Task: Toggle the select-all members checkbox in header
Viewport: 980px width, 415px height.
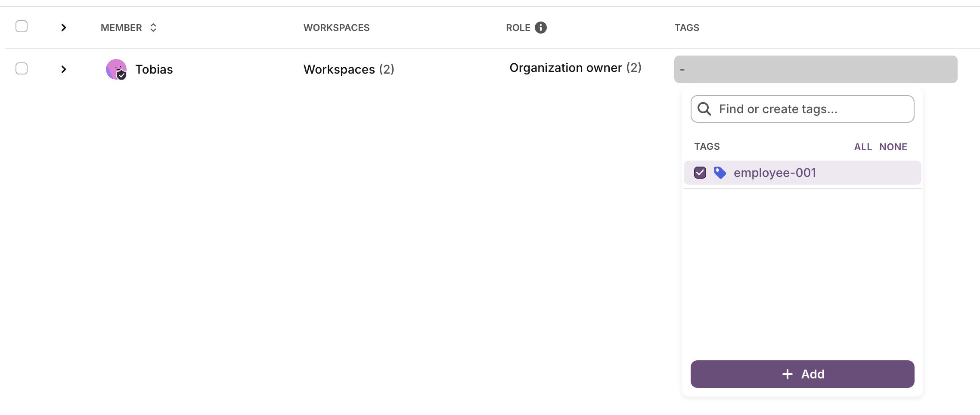Action: point(22,27)
